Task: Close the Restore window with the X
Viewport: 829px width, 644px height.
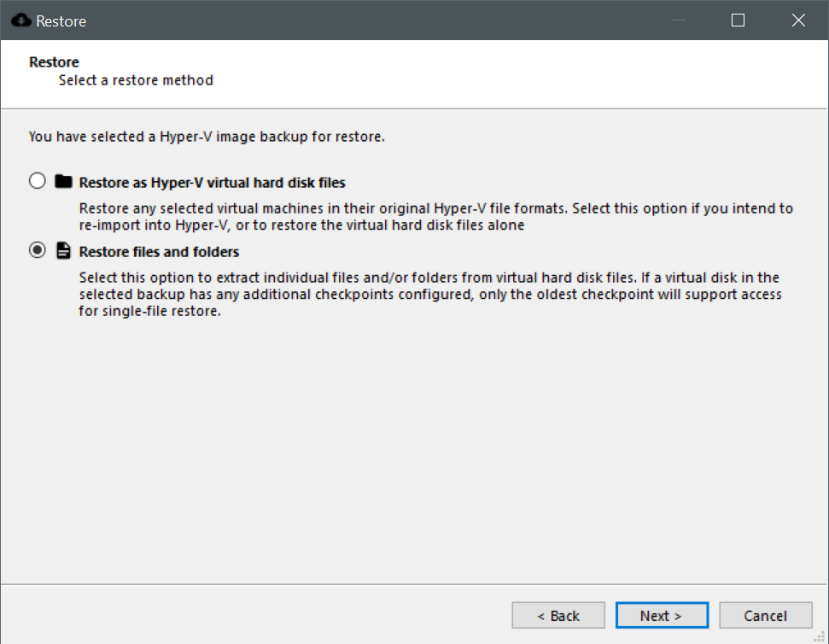Action: tap(798, 20)
